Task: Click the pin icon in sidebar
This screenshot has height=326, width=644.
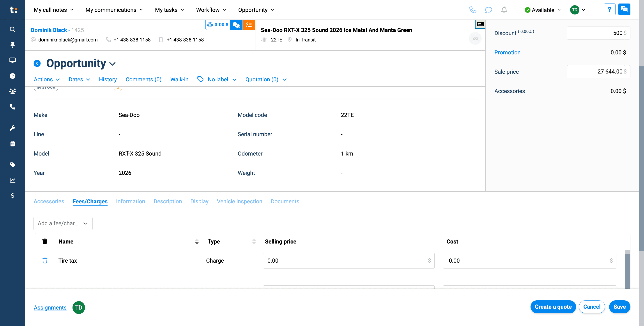Action: 12,45
